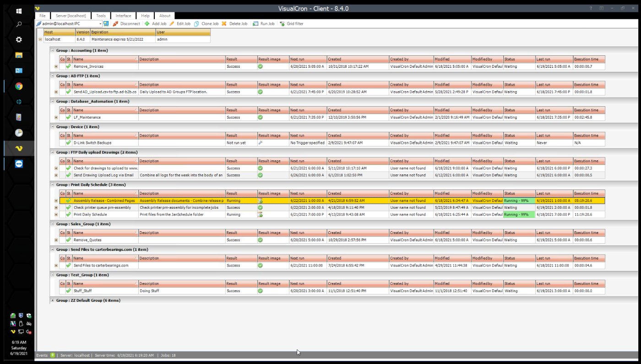Toggle the active status checkmark for Stuff_Stuff
The height and width of the screenshot is (364, 641).
(69, 291)
